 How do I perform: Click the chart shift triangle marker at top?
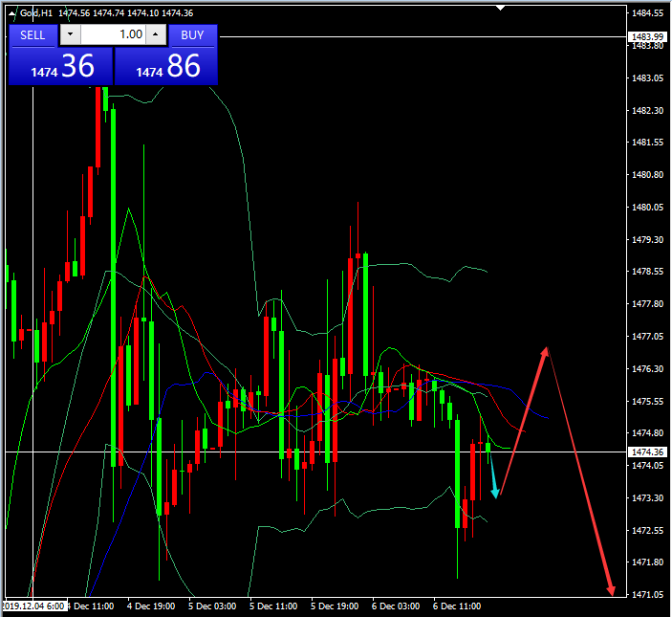(x=499, y=8)
